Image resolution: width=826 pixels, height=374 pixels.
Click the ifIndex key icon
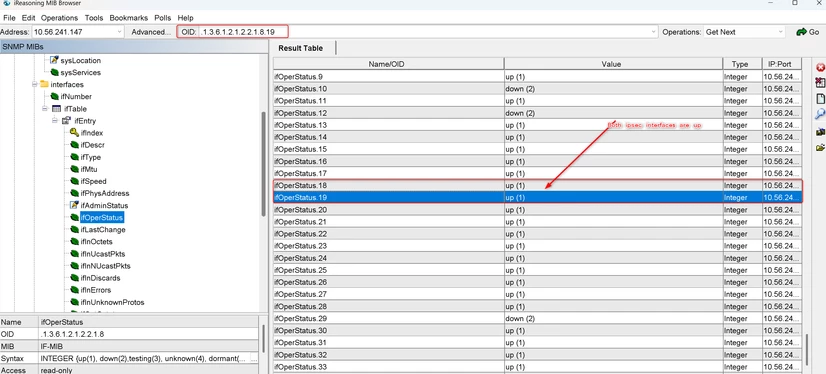[x=74, y=133]
